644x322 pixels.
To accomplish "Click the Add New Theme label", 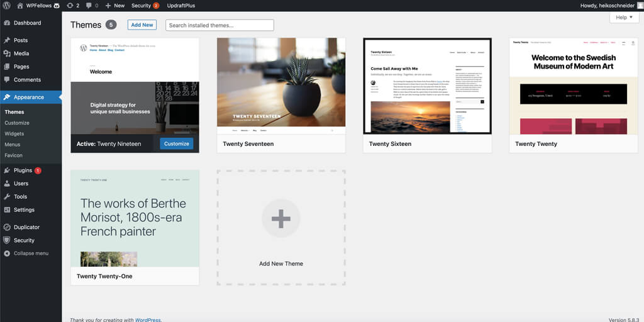I will tap(281, 264).
